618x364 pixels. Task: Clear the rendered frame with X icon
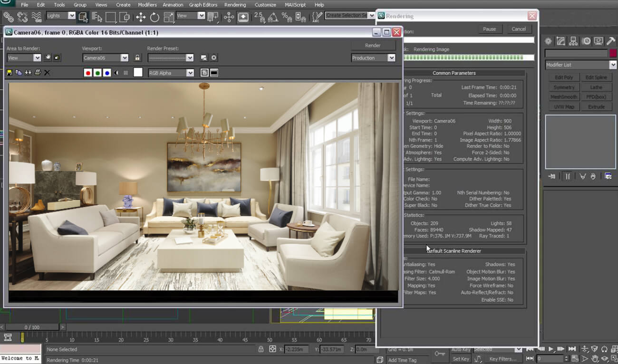47,73
